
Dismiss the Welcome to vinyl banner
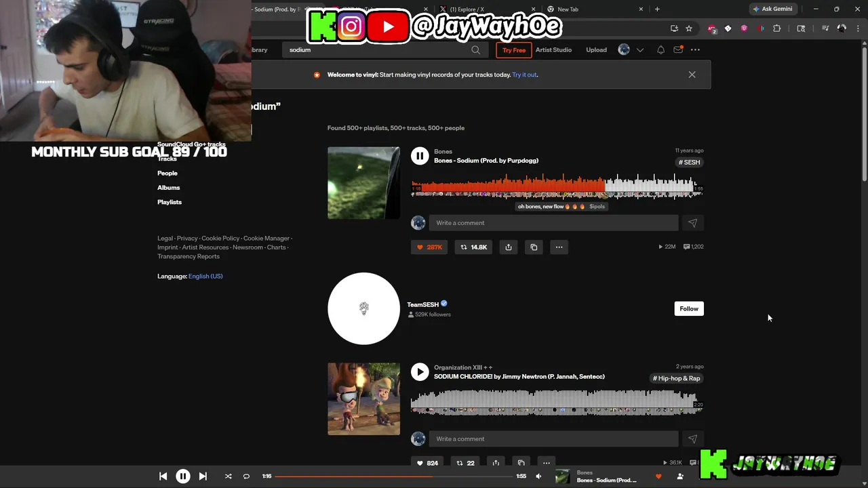[692, 75]
